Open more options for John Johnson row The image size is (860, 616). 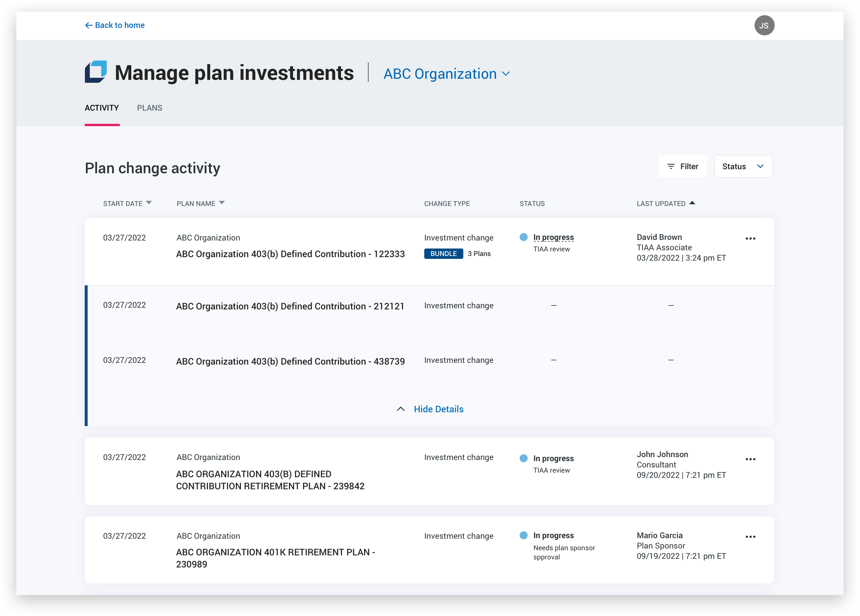pos(750,459)
